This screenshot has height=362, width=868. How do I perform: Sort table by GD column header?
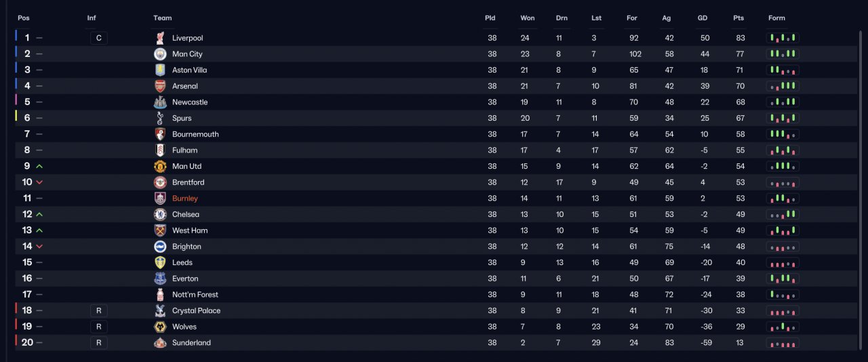pyautogui.click(x=703, y=18)
